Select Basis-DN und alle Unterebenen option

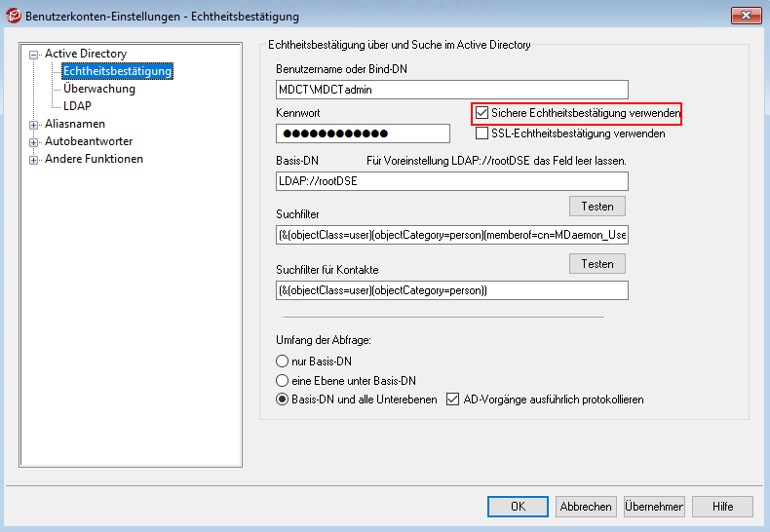283,399
